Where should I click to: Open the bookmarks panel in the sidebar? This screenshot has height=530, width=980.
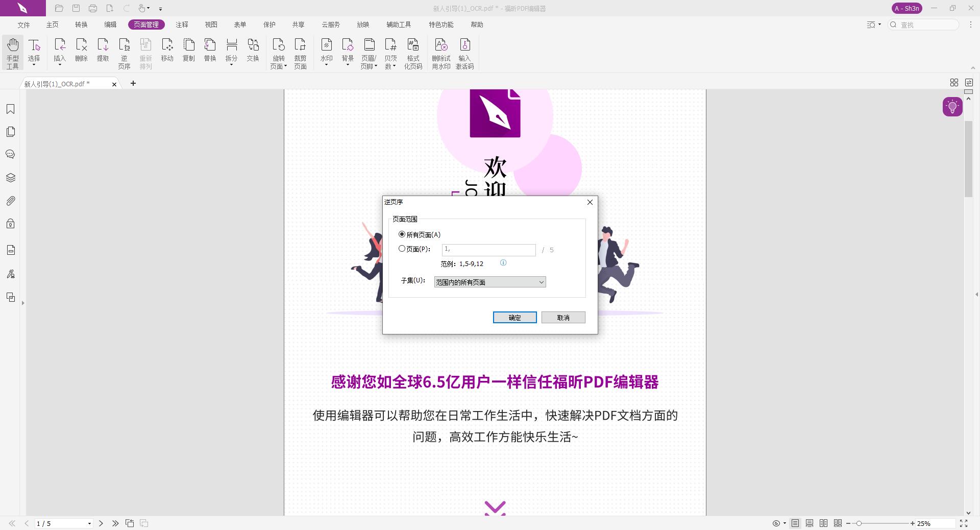coord(11,109)
